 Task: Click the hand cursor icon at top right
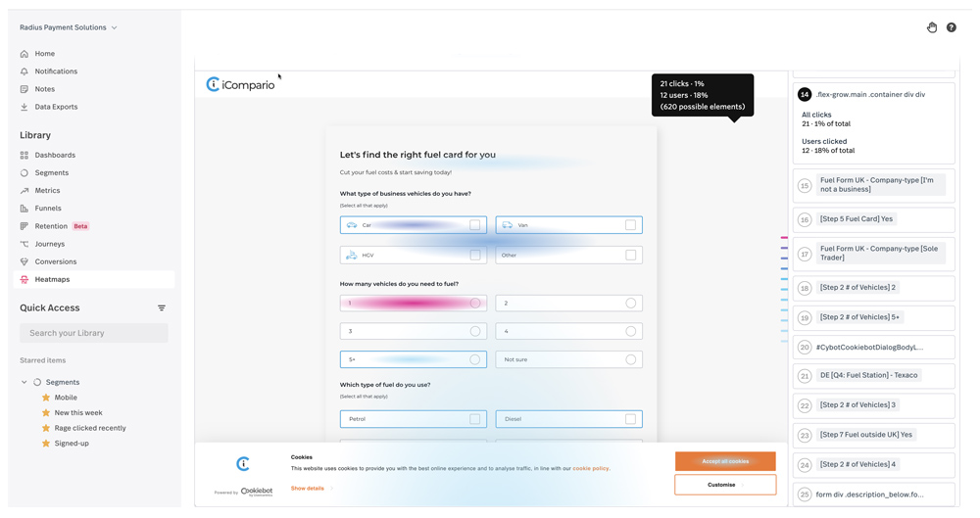coord(932,27)
